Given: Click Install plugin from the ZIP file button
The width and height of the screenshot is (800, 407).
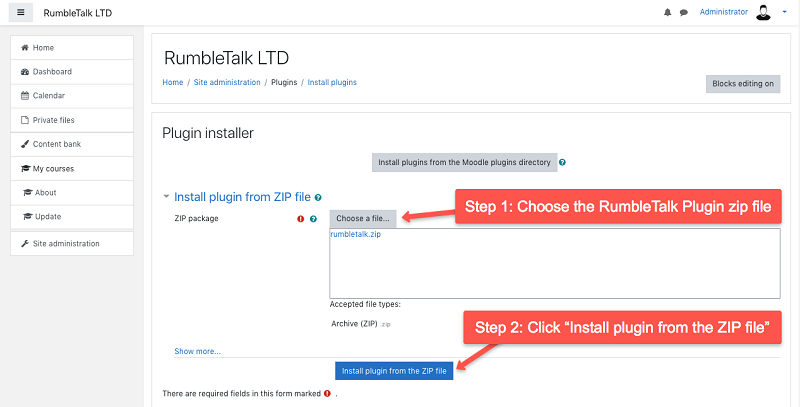Looking at the screenshot, I should coord(395,371).
